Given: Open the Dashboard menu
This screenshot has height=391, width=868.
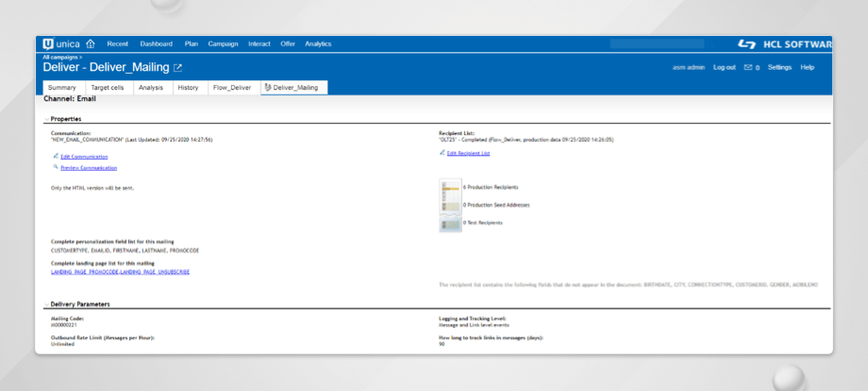Looking at the screenshot, I should point(156,43).
